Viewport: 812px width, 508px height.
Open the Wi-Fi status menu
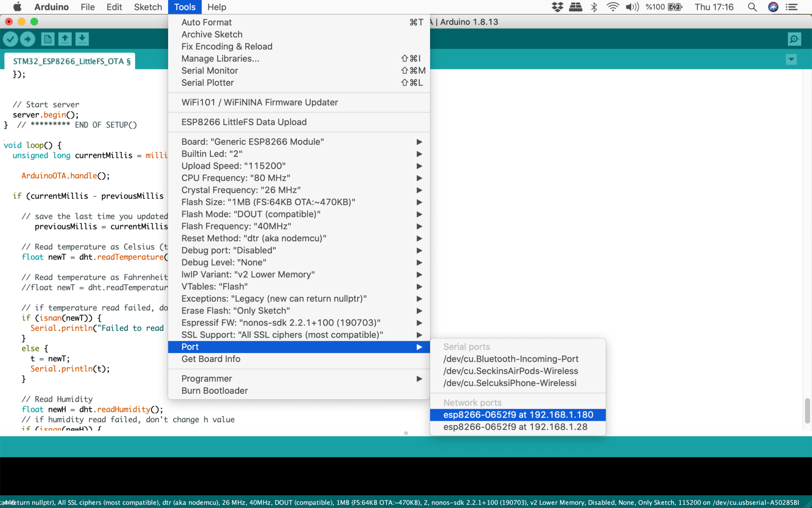613,7
